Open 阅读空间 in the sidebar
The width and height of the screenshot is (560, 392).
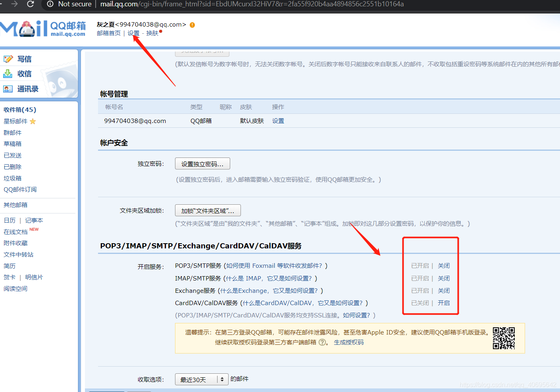[15, 289]
